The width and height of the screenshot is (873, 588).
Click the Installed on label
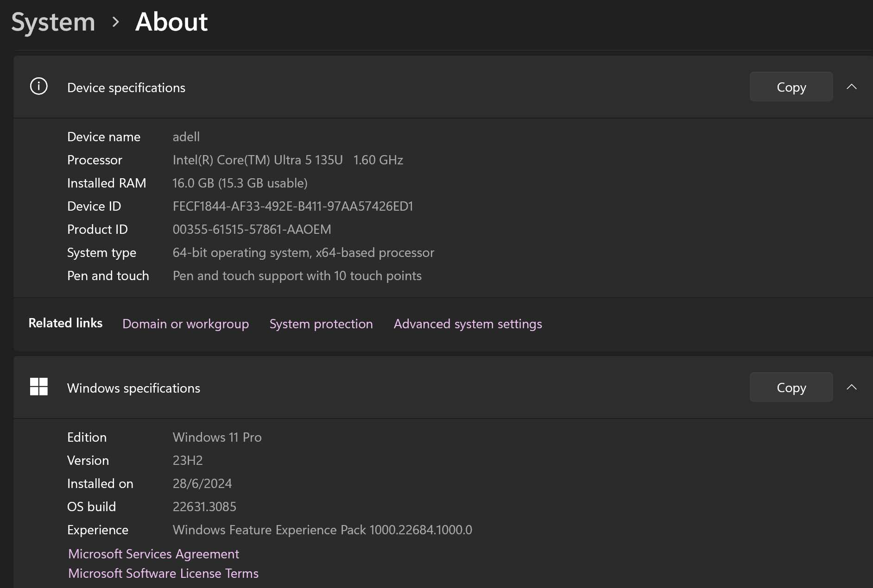(100, 483)
